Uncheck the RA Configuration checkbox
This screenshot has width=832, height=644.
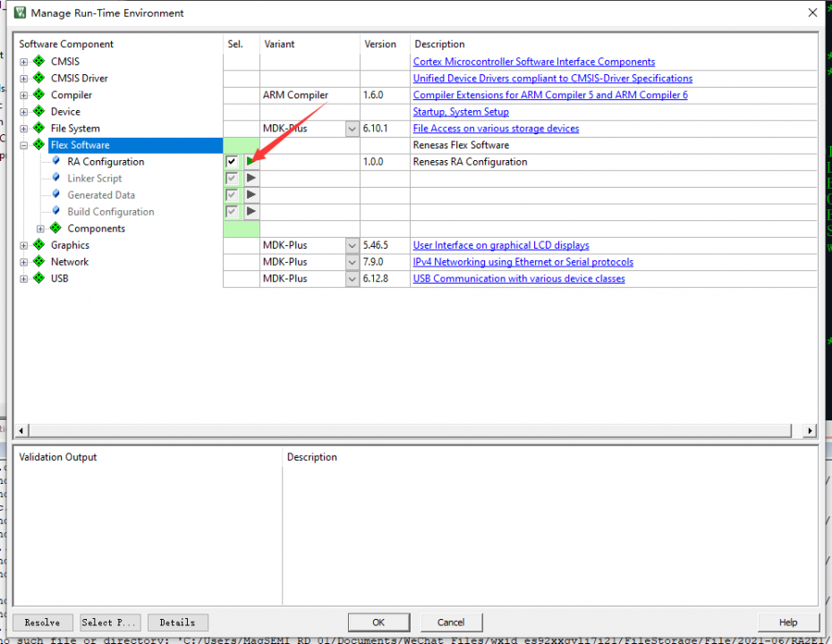point(232,161)
